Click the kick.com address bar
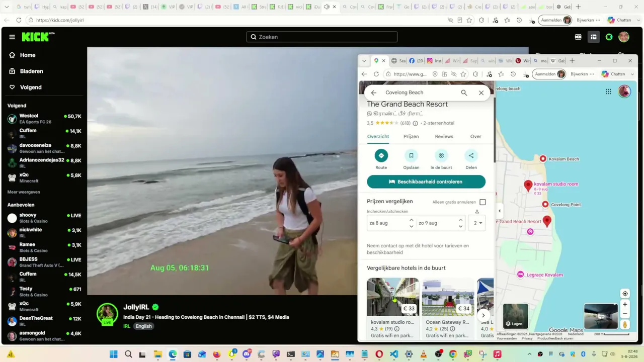 236,20
